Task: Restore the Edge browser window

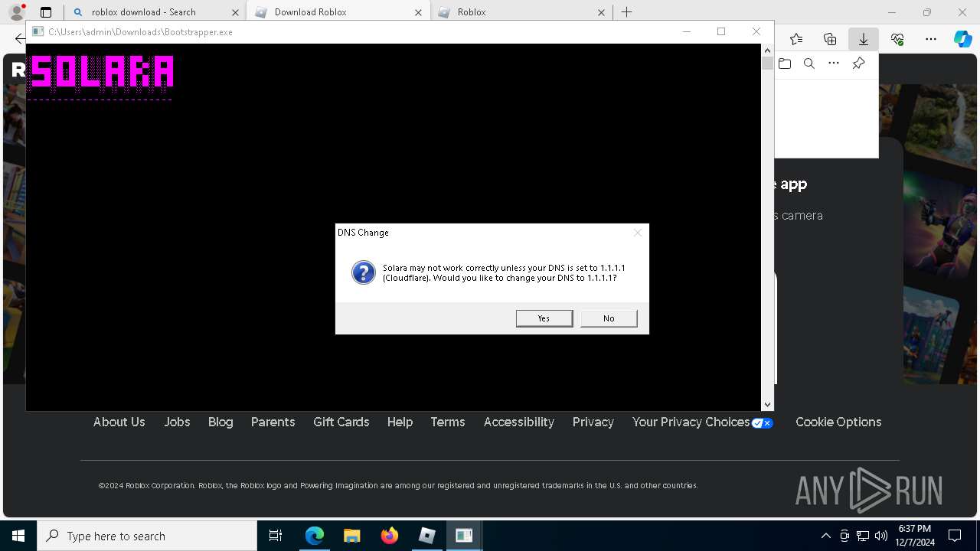Action: (927, 12)
